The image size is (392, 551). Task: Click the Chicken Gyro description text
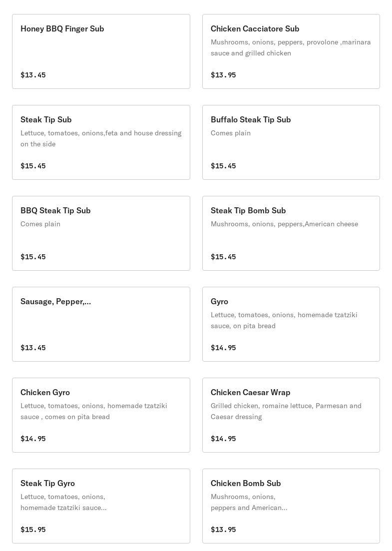[x=94, y=411]
